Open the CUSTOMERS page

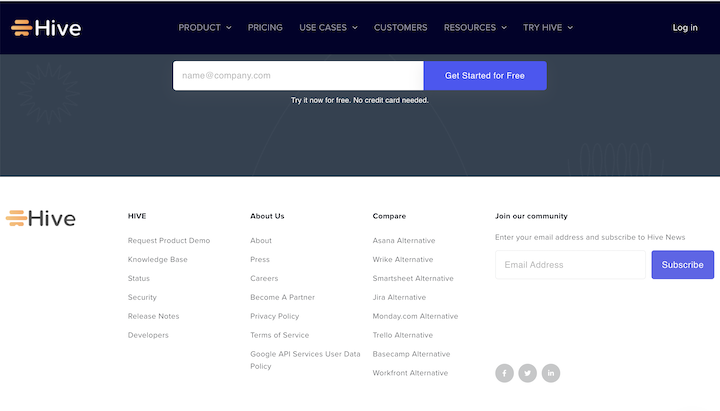[400, 28]
